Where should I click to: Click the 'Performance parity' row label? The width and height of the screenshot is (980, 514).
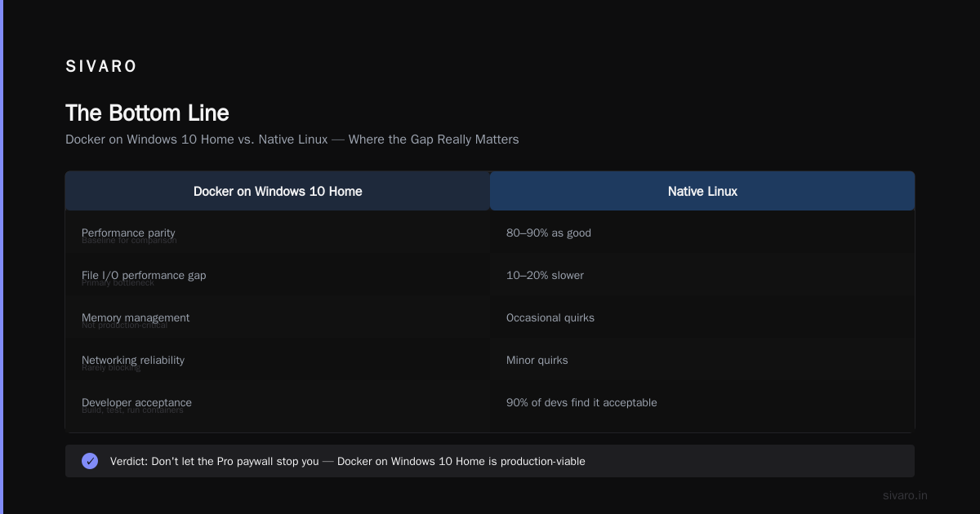(128, 233)
